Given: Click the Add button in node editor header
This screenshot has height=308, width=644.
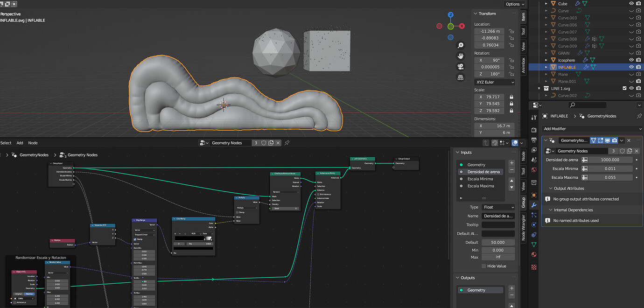Looking at the screenshot, I should (20, 143).
